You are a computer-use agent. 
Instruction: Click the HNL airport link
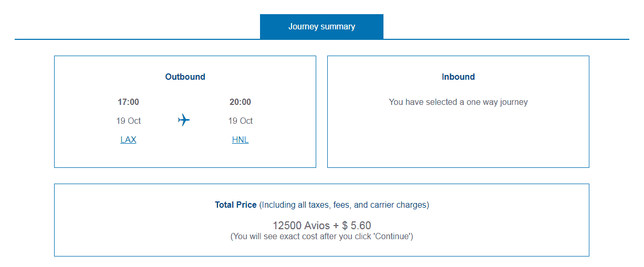coord(240,140)
